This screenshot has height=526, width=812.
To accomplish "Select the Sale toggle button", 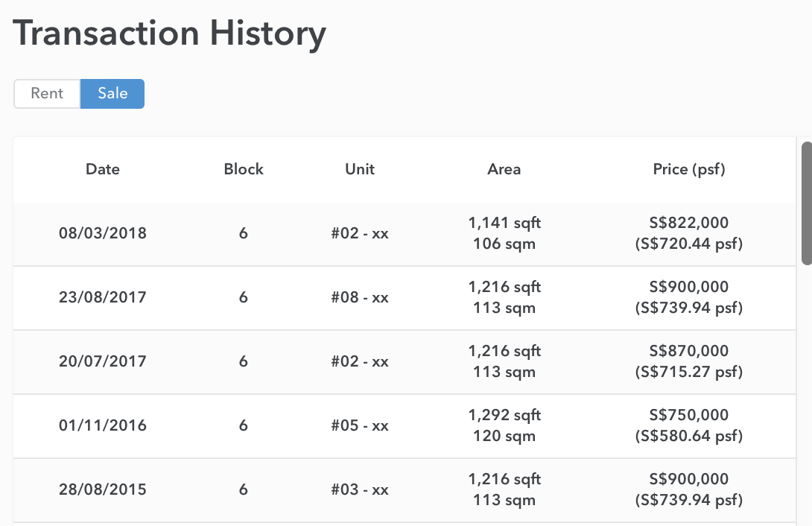I will 112,94.
